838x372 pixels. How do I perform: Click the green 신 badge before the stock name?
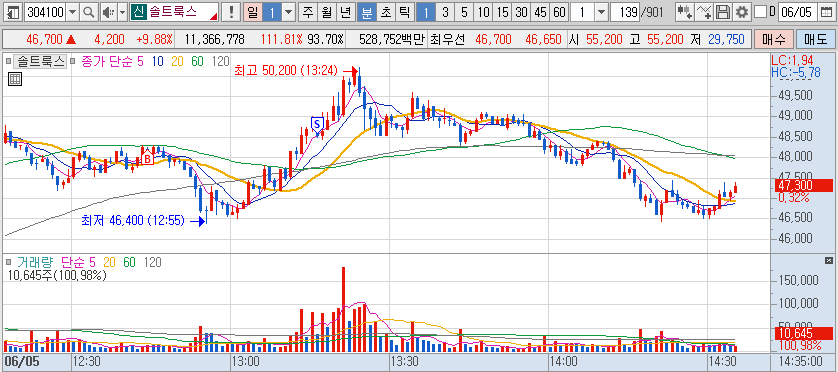coord(138,12)
